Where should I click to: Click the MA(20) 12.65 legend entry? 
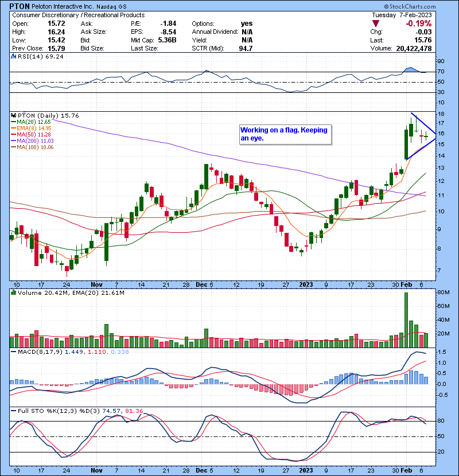click(x=31, y=122)
